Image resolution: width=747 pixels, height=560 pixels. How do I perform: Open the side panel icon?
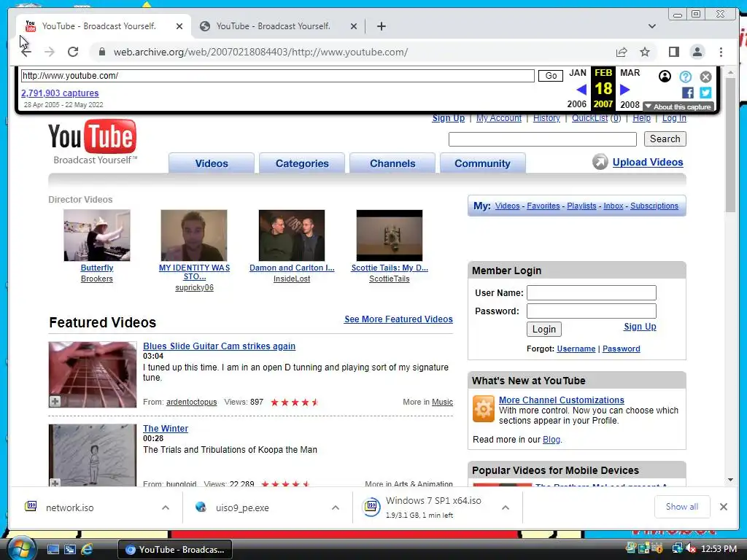click(673, 52)
